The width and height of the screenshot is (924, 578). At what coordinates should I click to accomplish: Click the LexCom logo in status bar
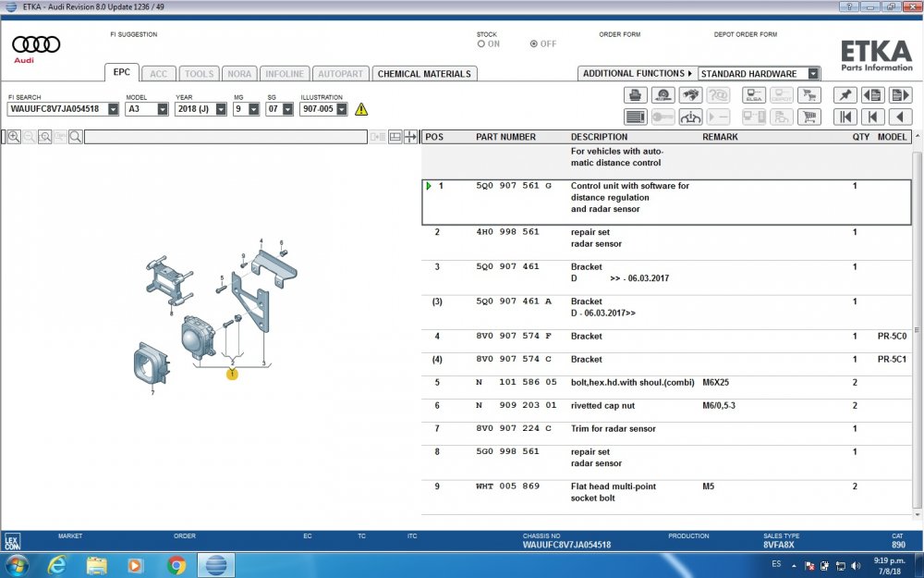coord(12,541)
